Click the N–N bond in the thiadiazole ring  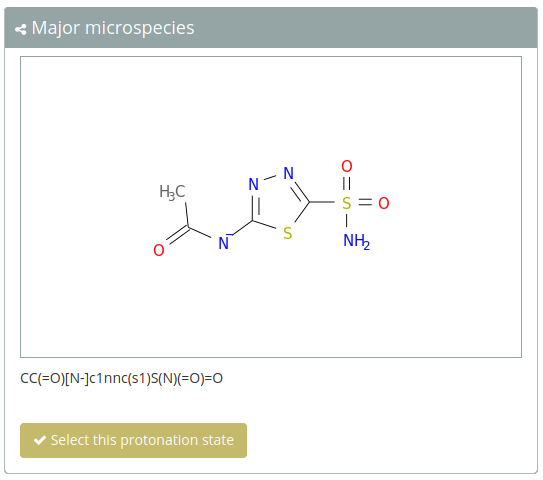coord(270,178)
